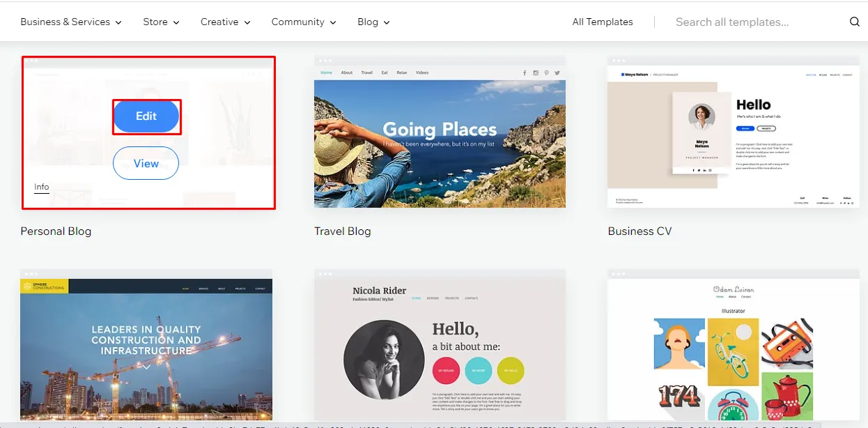Viewport: 868px width, 428px height.
Task: Click View on the Personal Blog template
Action: coord(146,163)
